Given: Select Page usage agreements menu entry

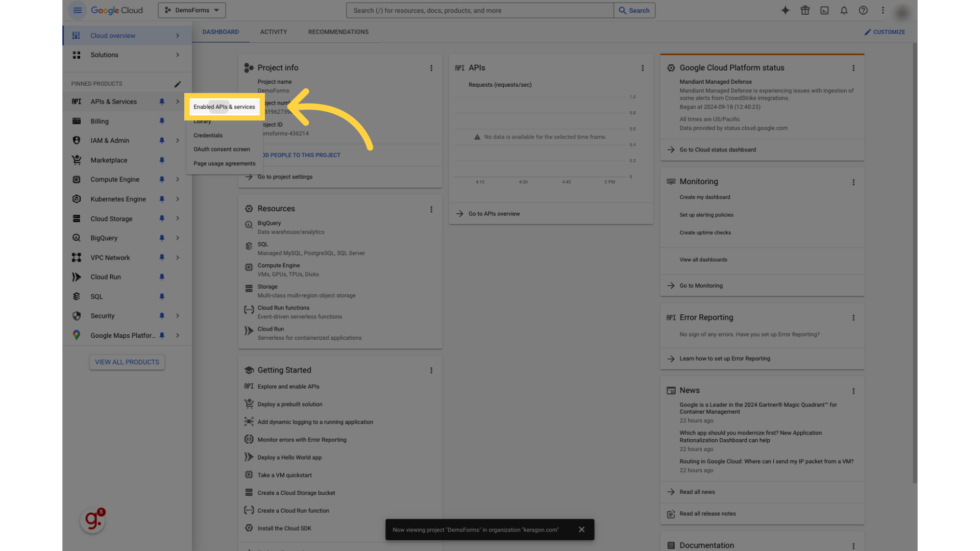Looking at the screenshot, I should (224, 163).
